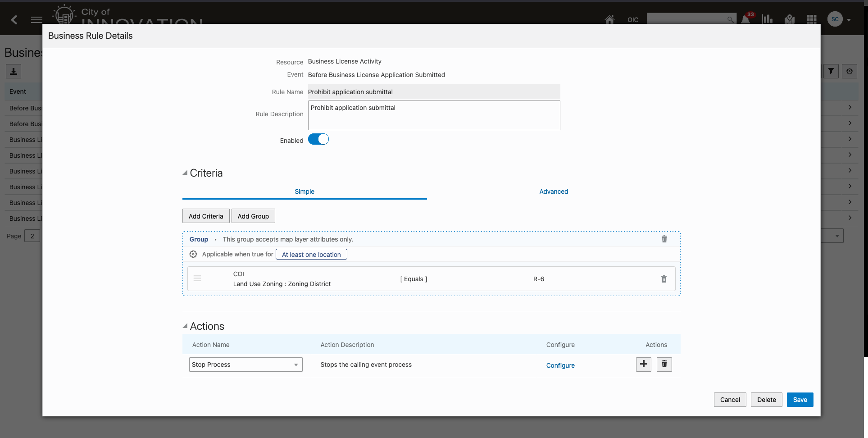This screenshot has width=868, height=438.
Task: Click the Add Criteria button
Action: 206,216
